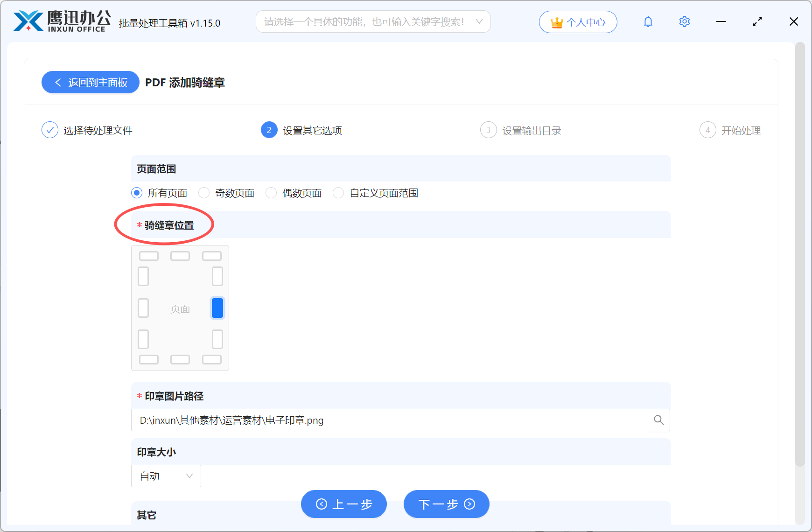The image size is (812, 532).
Task: Click the back arrow inside 返回到主面板 button
Action: tap(57, 82)
